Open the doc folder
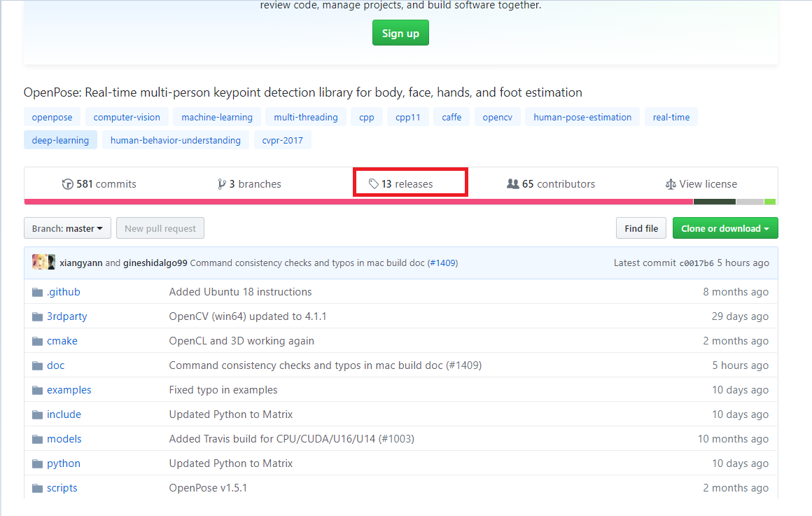The width and height of the screenshot is (812, 516). [55, 365]
